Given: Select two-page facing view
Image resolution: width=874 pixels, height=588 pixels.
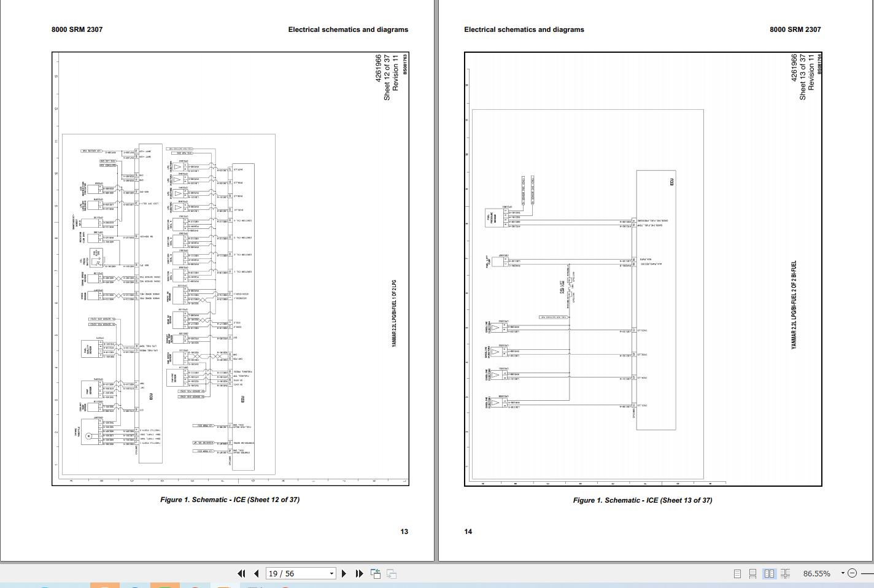Looking at the screenshot, I should (x=769, y=573).
